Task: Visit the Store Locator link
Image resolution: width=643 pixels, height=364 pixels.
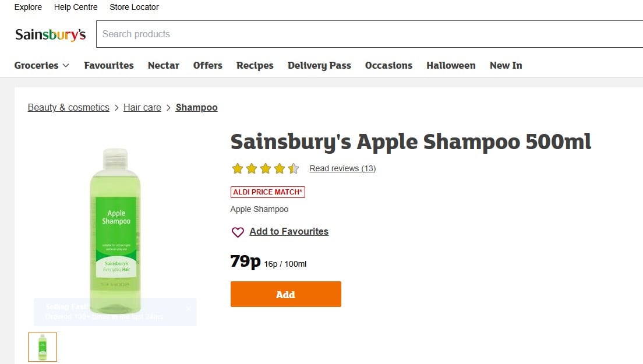Action: (134, 7)
